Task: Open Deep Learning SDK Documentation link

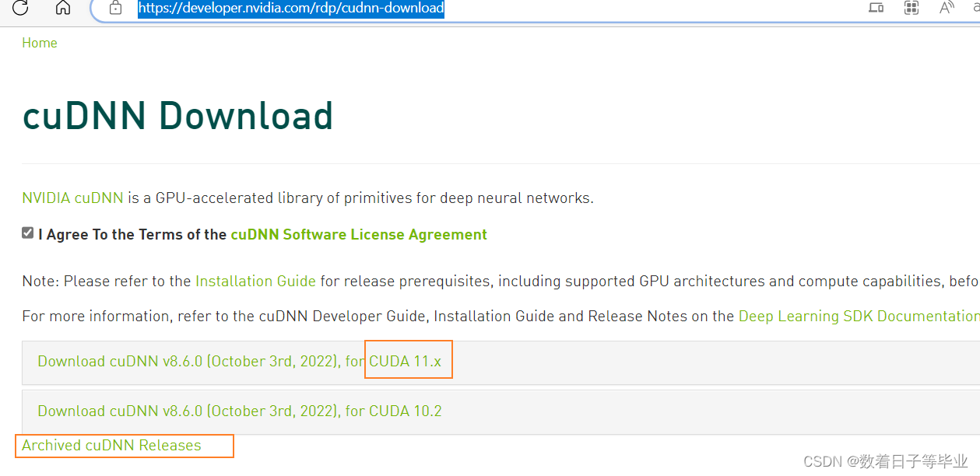Action: (859, 316)
